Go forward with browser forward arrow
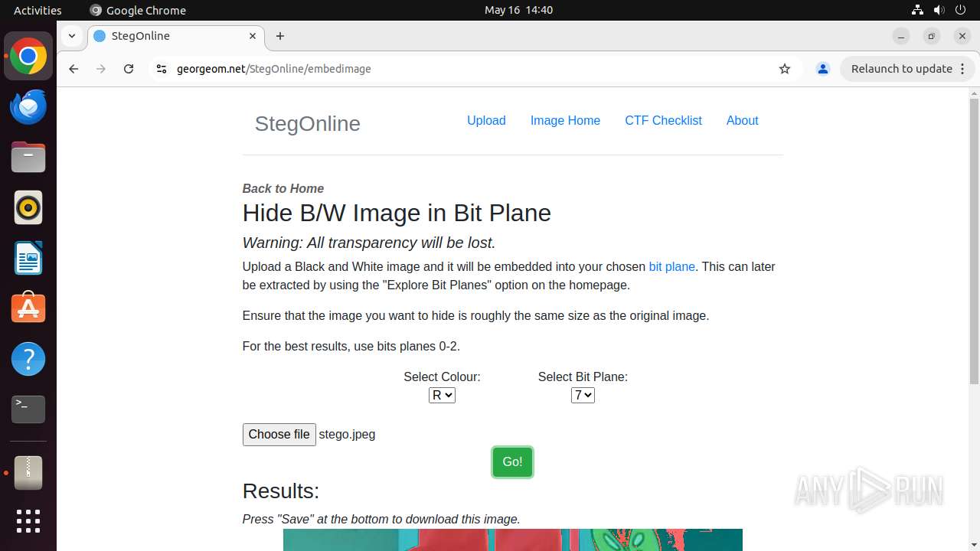 (101, 69)
